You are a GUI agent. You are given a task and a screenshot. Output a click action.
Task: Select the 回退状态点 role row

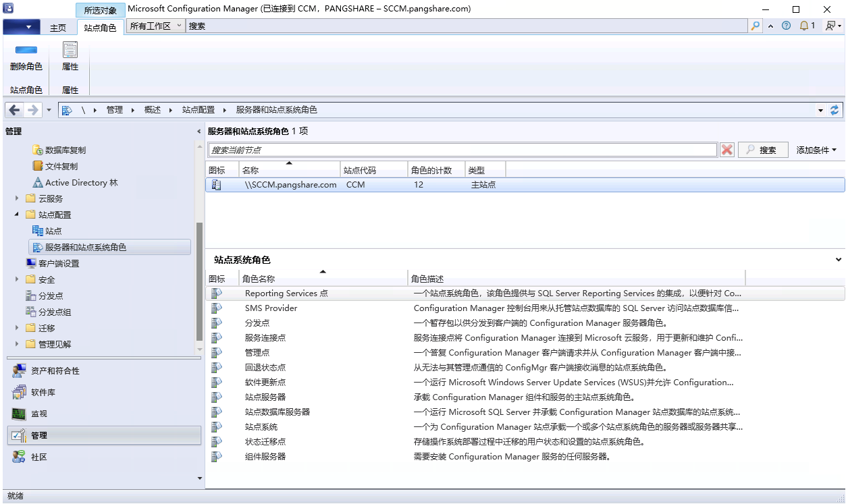(525, 368)
